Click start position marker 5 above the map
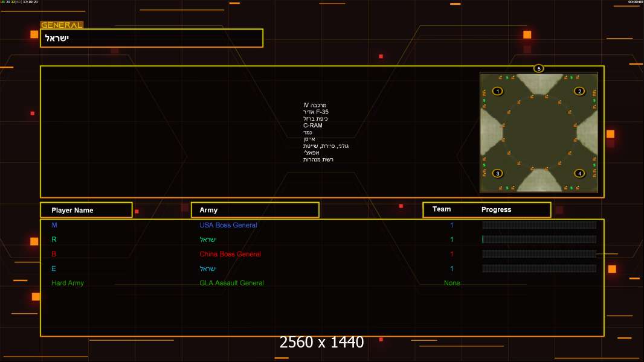Viewport: 644px width, 362px height. 539,68
